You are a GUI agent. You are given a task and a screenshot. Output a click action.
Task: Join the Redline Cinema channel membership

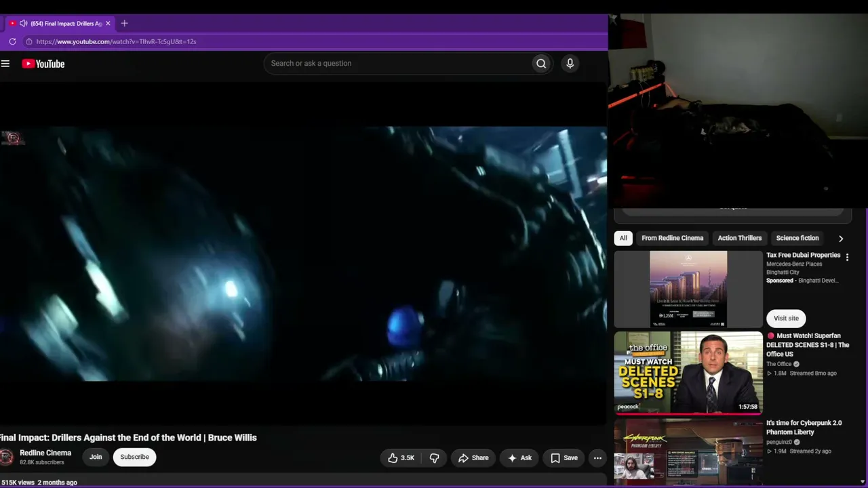(96, 457)
